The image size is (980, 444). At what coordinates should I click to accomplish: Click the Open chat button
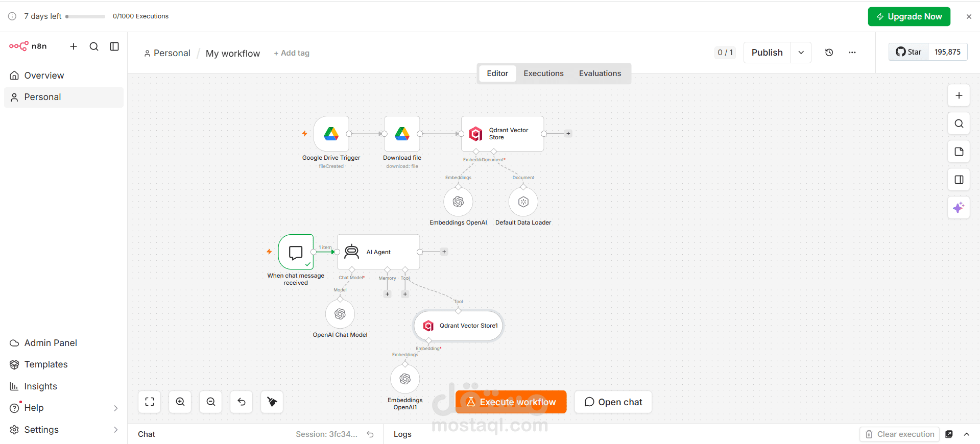pyautogui.click(x=613, y=402)
